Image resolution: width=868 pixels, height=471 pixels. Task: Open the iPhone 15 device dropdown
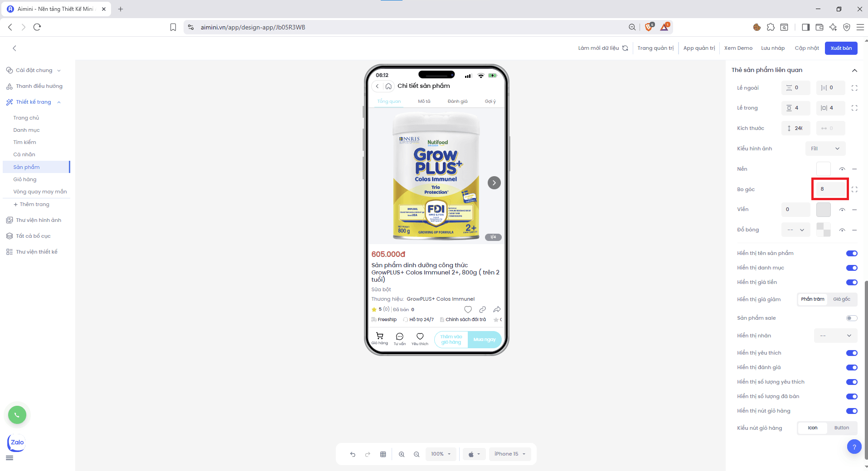click(510, 454)
